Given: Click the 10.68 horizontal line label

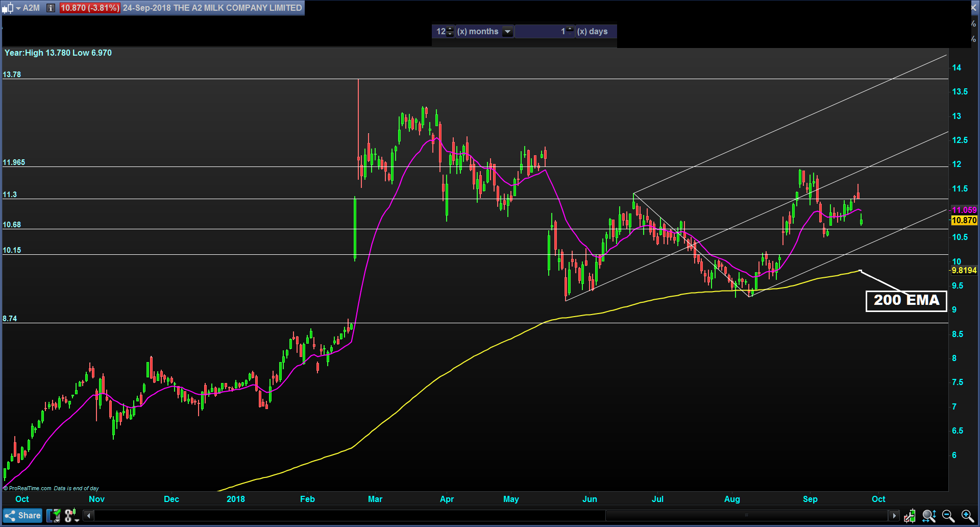Looking at the screenshot, I should point(12,225).
